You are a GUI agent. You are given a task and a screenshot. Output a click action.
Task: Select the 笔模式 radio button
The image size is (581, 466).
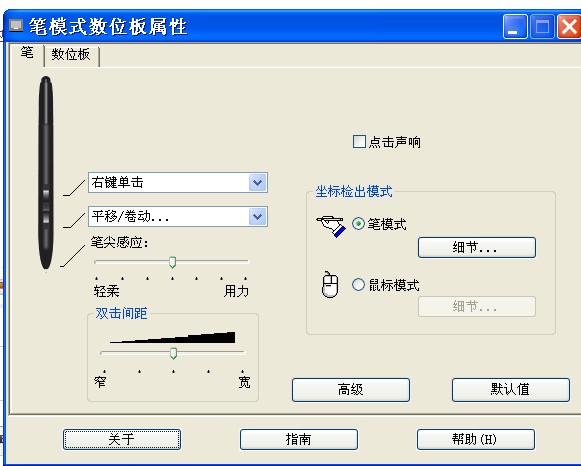[x=358, y=223]
